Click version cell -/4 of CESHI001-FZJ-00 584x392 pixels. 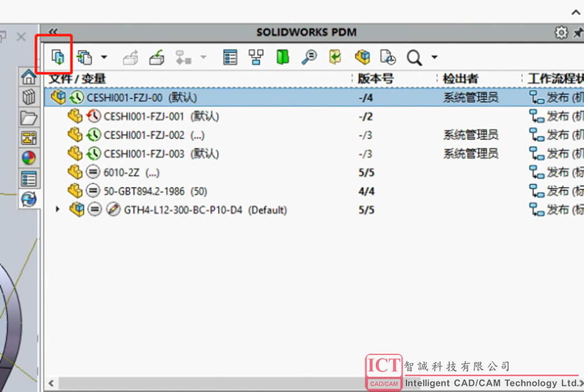(x=366, y=98)
